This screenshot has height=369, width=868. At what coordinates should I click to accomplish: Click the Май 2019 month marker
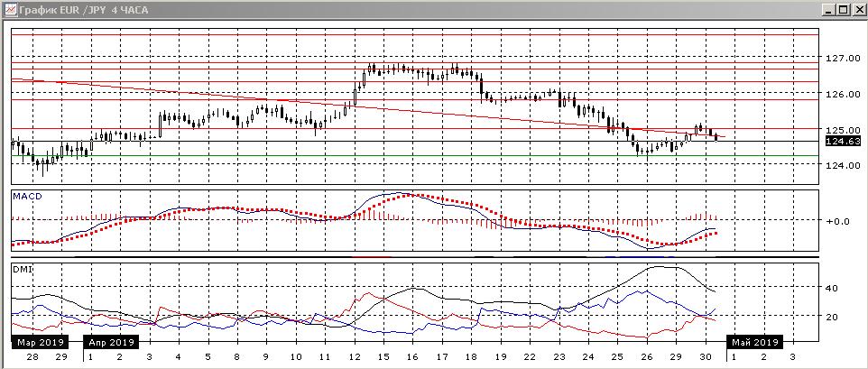click(756, 343)
